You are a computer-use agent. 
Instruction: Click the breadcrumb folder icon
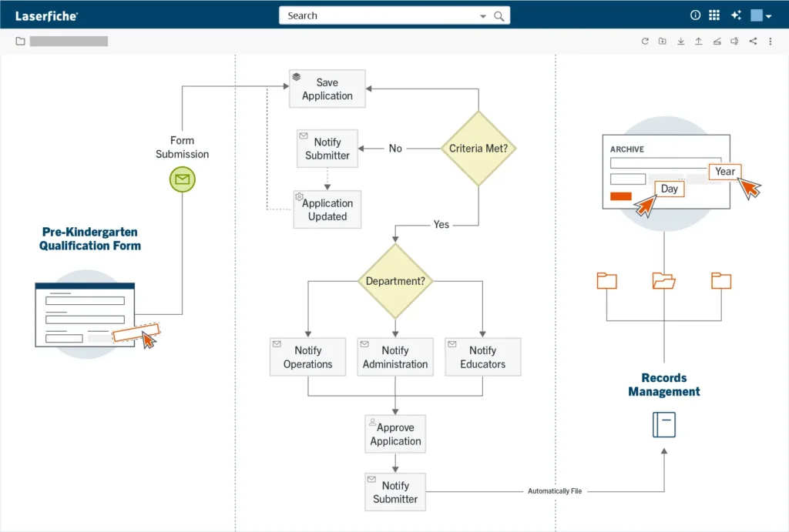(20, 42)
